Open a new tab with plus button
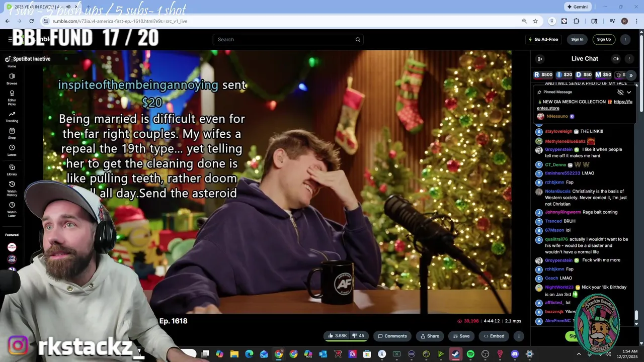This screenshot has height=362, width=644. pyautogui.click(x=89, y=7)
